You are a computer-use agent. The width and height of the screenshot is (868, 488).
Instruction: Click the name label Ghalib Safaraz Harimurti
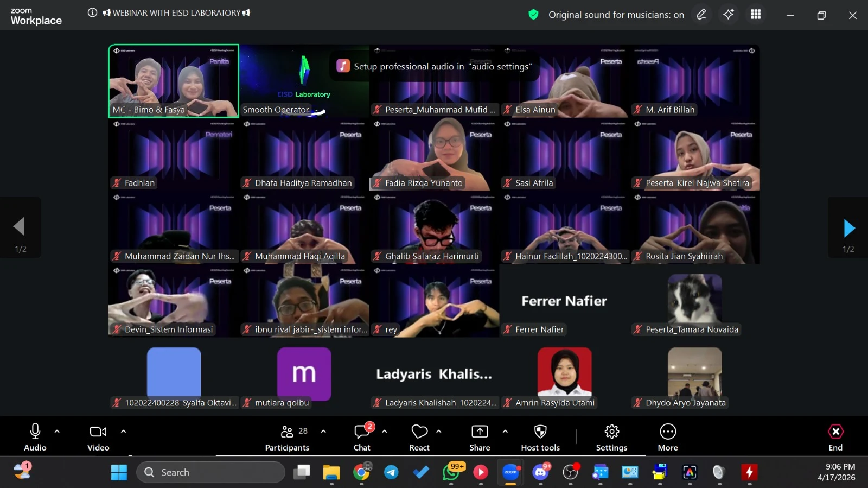(x=432, y=256)
